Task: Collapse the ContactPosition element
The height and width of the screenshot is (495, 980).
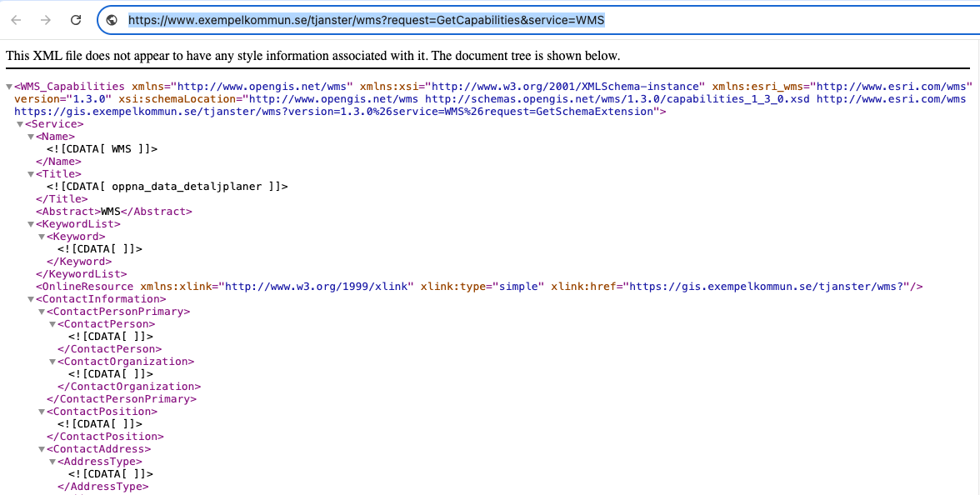Action: click(x=42, y=412)
